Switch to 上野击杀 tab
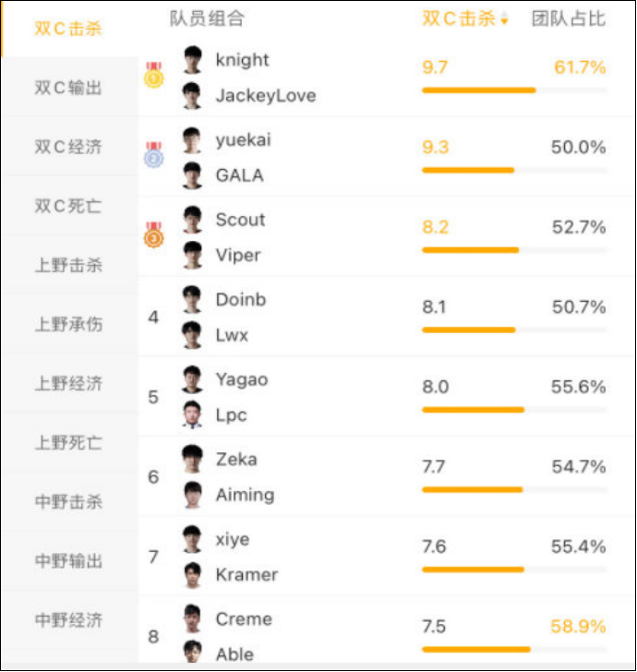This screenshot has height=672, width=637. click(x=68, y=265)
